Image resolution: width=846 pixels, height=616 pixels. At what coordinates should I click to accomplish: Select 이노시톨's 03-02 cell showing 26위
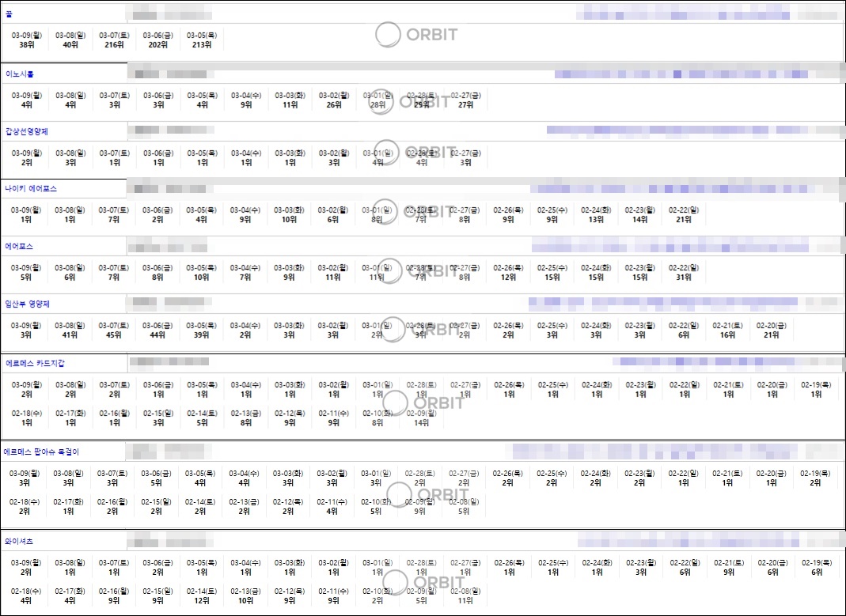tap(333, 100)
